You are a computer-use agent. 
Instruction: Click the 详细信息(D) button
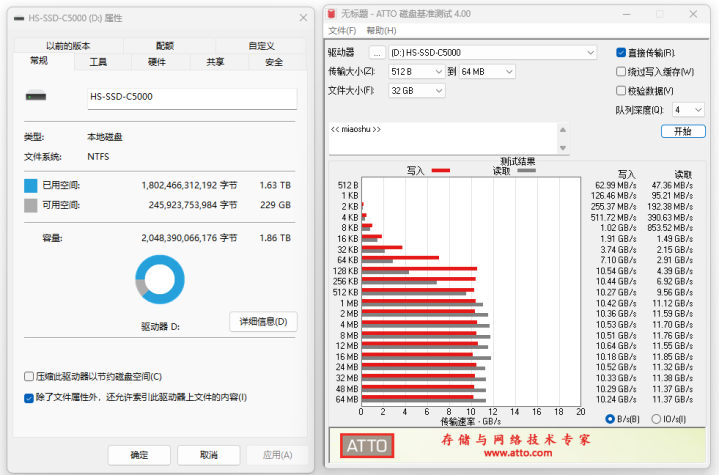pyautogui.click(x=263, y=321)
